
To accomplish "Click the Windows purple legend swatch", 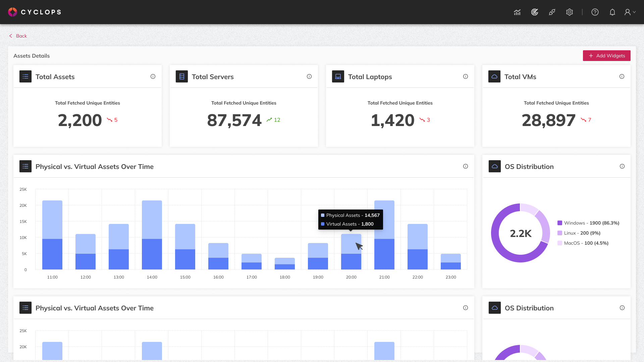I will tap(560, 223).
